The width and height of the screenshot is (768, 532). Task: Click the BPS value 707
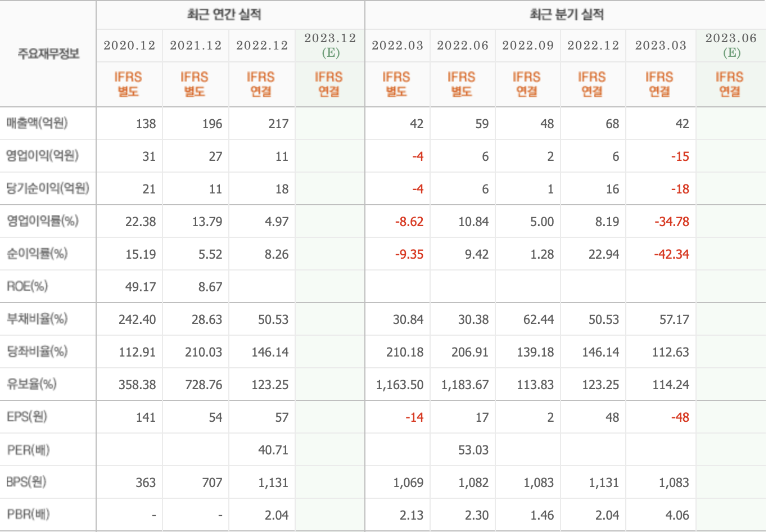click(212, 483)
